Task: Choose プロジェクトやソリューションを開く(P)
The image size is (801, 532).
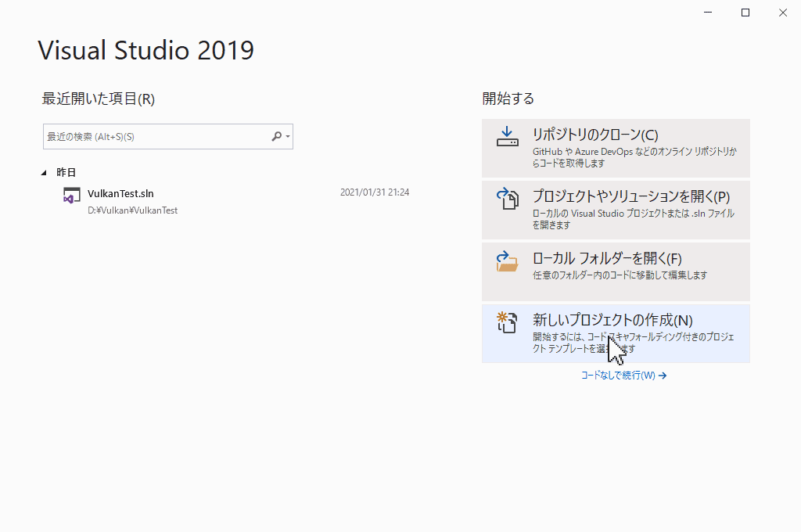Action: (616, 210)
